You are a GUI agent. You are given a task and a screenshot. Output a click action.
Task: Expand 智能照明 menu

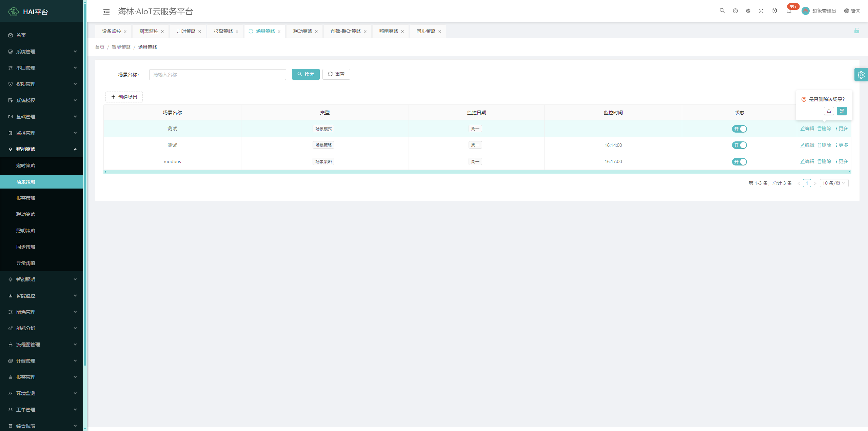tap(41, 279)
